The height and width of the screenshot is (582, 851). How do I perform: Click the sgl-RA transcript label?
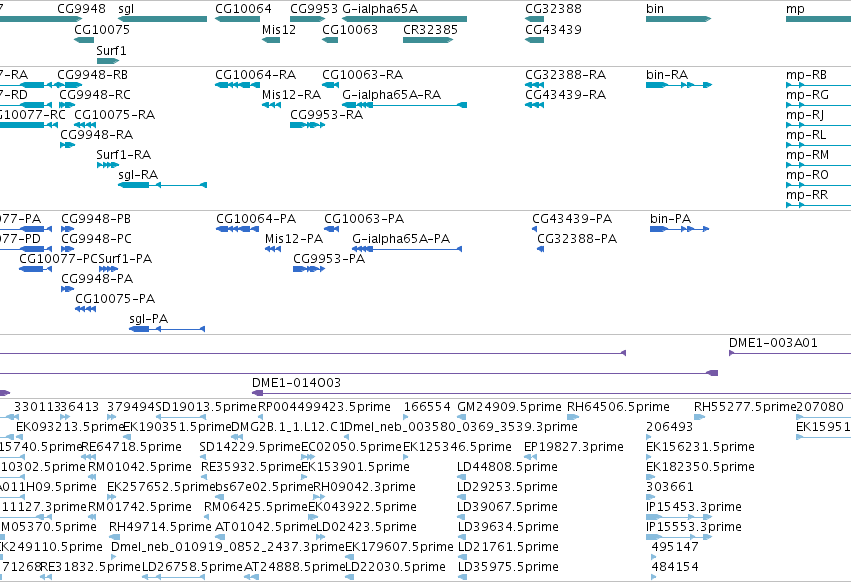[138, 175]
